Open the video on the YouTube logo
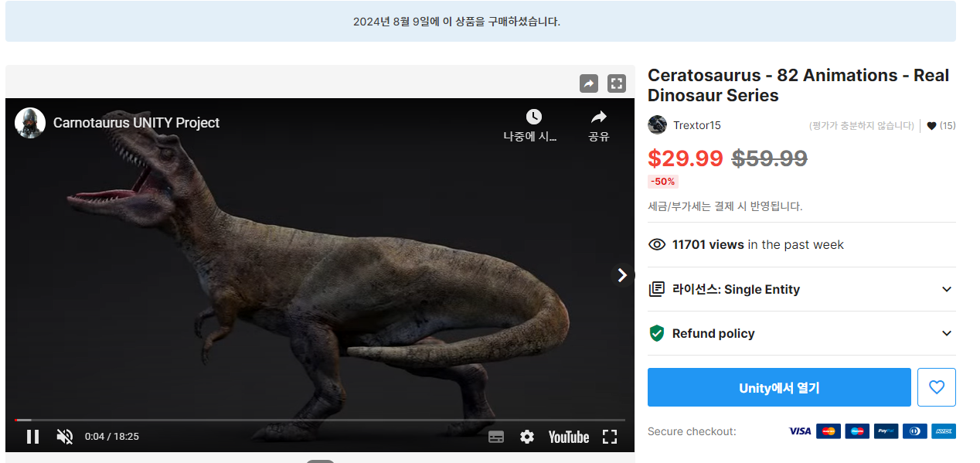Screen dimensions: 980x463 click(x=569, y=437)
